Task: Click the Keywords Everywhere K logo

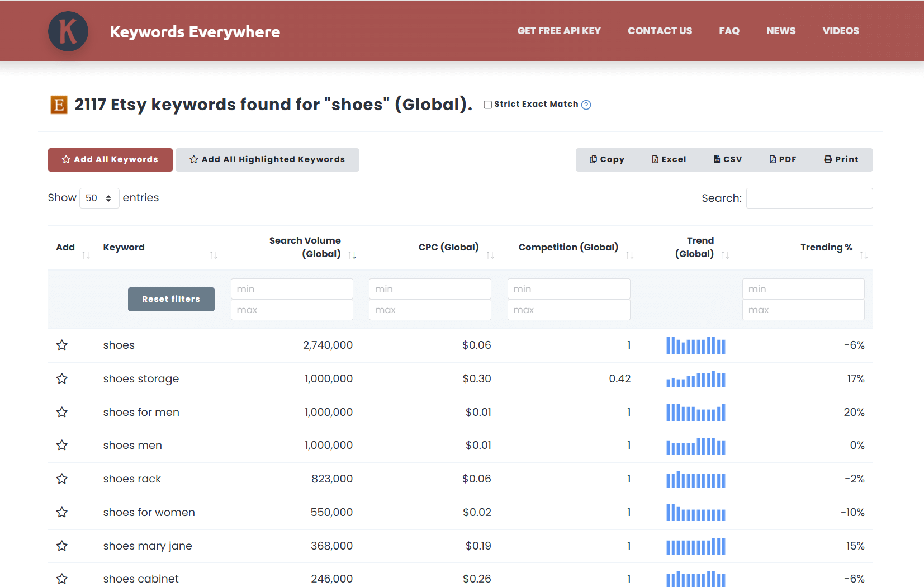Action: [68, 31]
